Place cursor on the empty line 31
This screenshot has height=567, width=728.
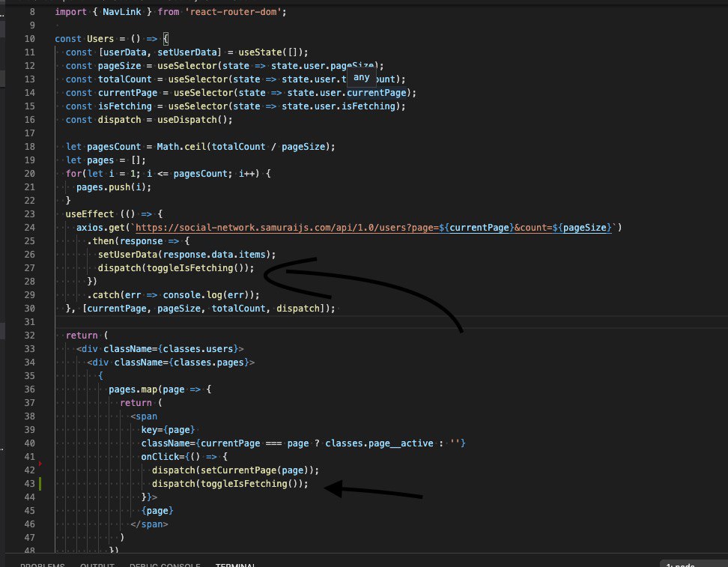click(371, 322)
